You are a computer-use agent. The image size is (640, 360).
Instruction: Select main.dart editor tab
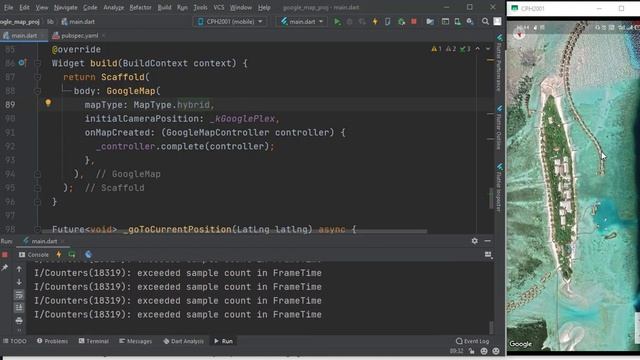point(23,36)
